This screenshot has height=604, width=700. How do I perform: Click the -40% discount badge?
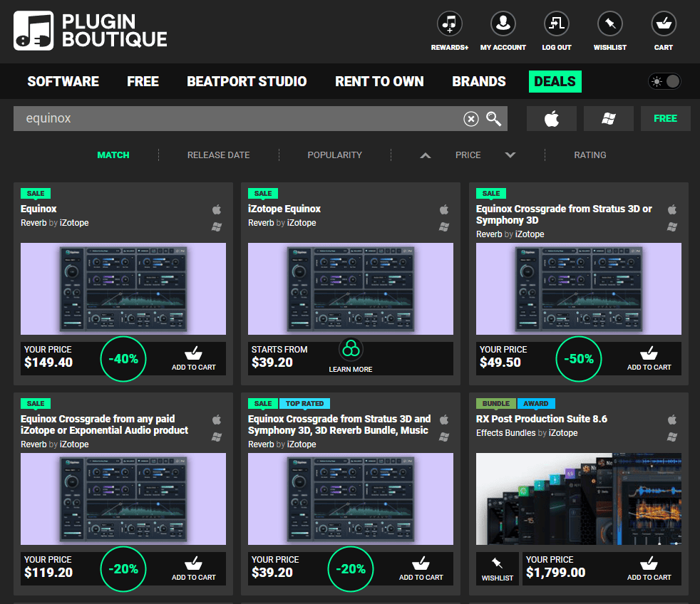click(x=123, y=359)
